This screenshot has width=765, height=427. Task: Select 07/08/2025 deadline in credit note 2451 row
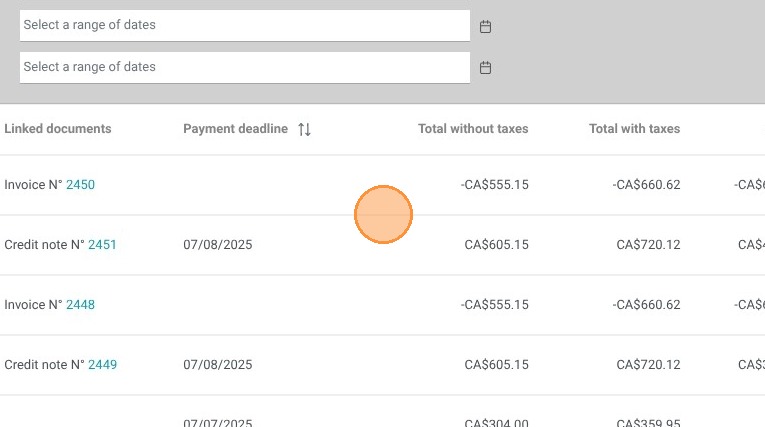point(218,244)
